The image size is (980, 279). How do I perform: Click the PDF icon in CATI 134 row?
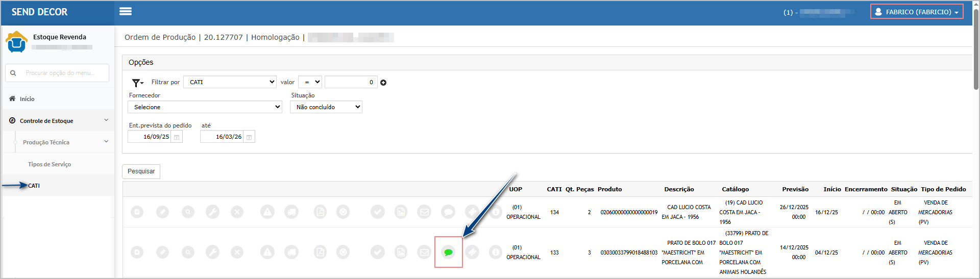coord(320,212)
